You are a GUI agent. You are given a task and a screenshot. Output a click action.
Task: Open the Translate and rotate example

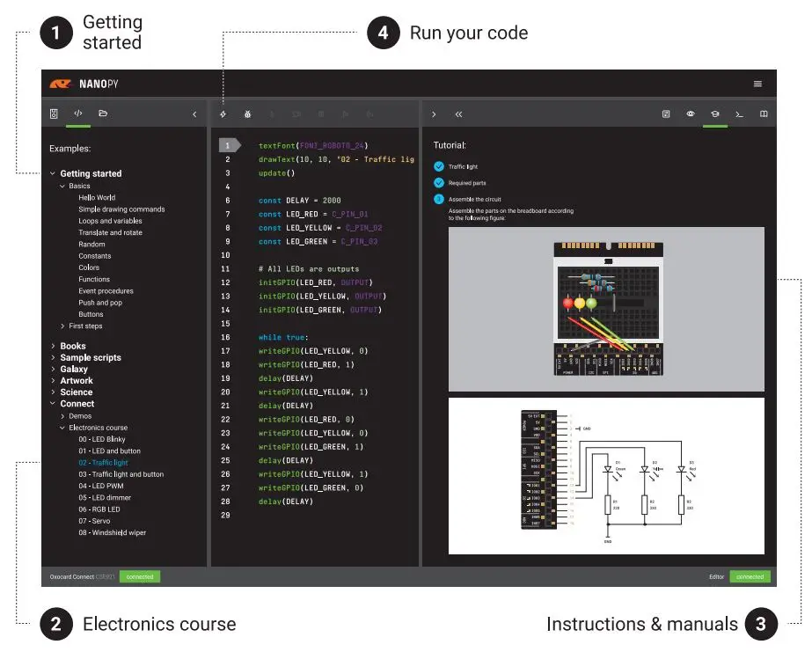point(110,232)
